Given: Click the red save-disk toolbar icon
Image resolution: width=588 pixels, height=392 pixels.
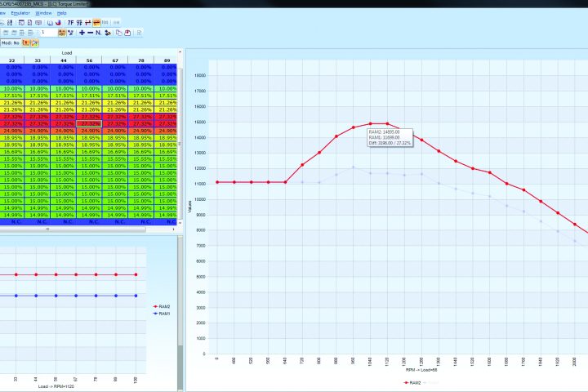Looking at the screenshot, I should tap(127, 33).
